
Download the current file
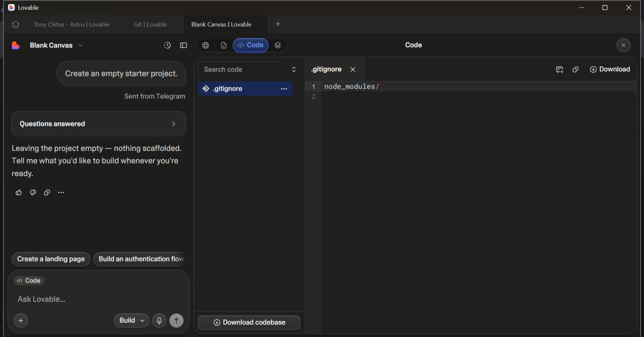(x=610, y=69)
